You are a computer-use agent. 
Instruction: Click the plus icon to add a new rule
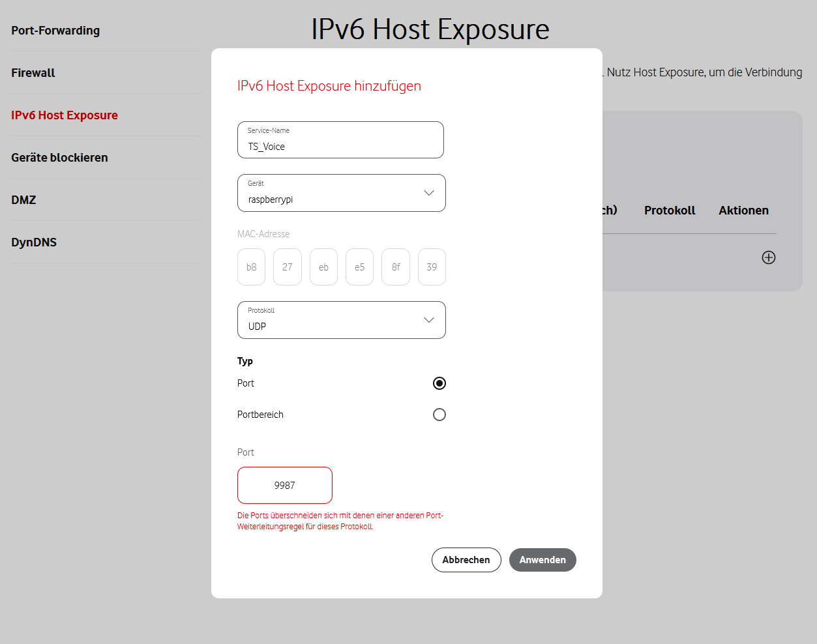[x=769, y=257]
